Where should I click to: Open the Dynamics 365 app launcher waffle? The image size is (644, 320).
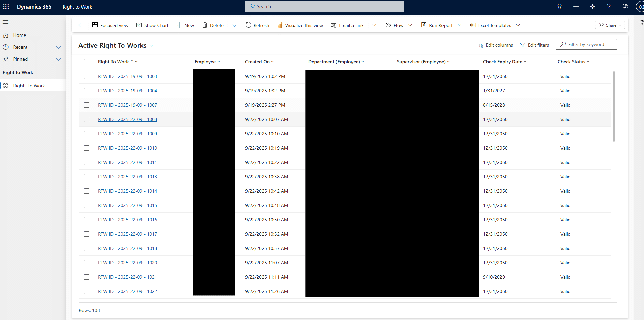[6, 6]
